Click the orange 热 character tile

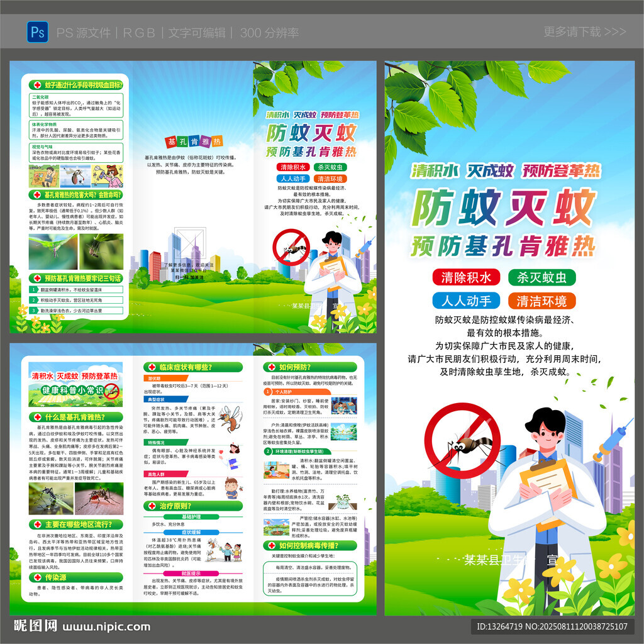217,142
